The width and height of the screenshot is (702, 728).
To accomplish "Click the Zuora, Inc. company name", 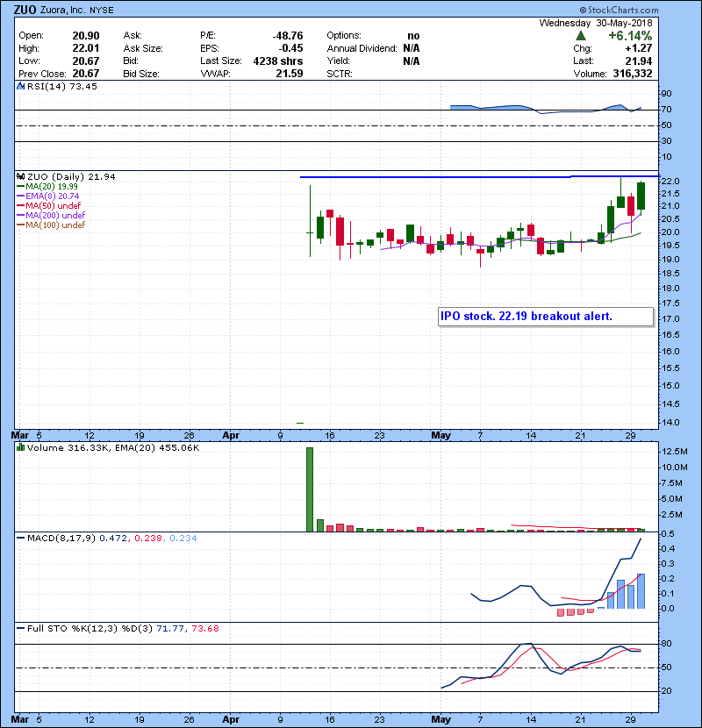I will pyautogui.click(x=62, y=10).
